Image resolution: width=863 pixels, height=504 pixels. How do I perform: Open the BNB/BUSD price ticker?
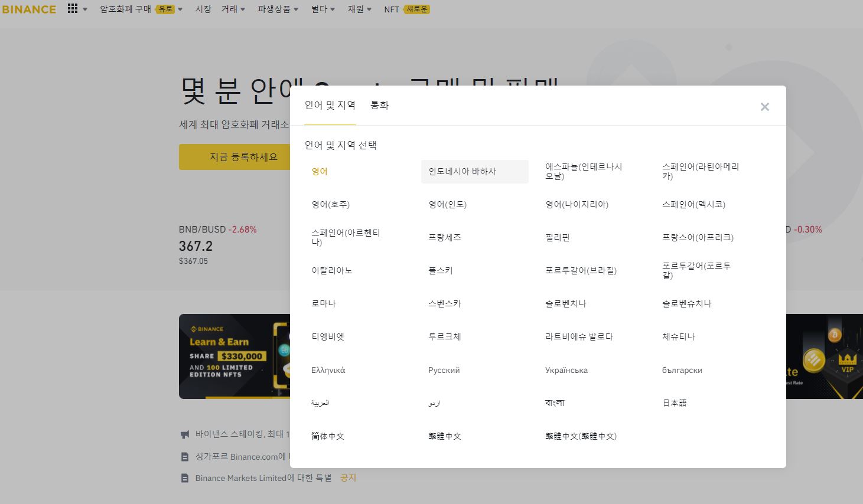(218, 245)
